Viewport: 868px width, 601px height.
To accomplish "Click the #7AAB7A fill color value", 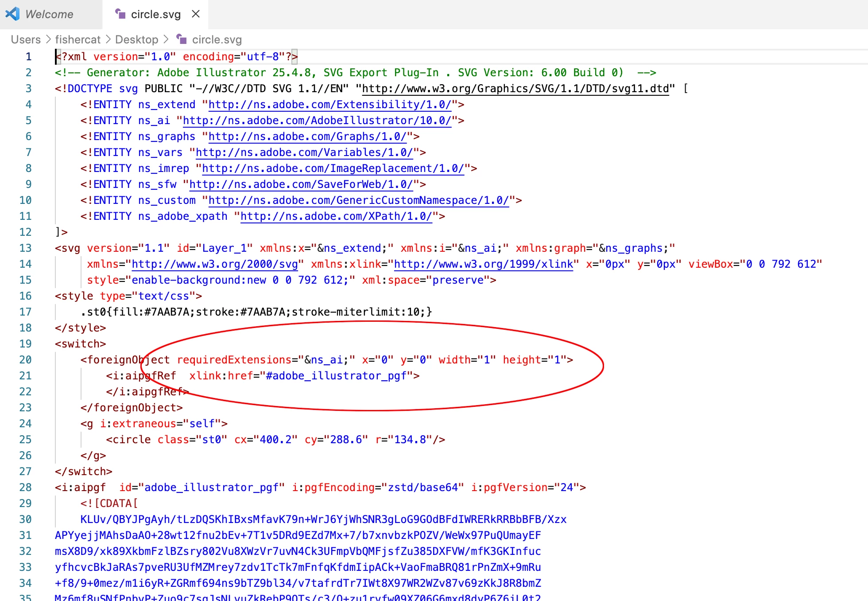I will [x=167, y=312].
